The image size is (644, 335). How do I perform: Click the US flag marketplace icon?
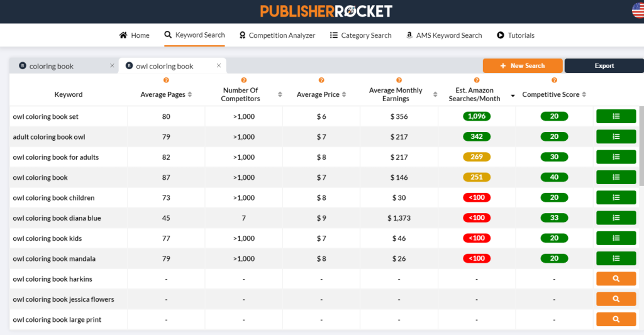pyautogui.click(x=638, y=11)
